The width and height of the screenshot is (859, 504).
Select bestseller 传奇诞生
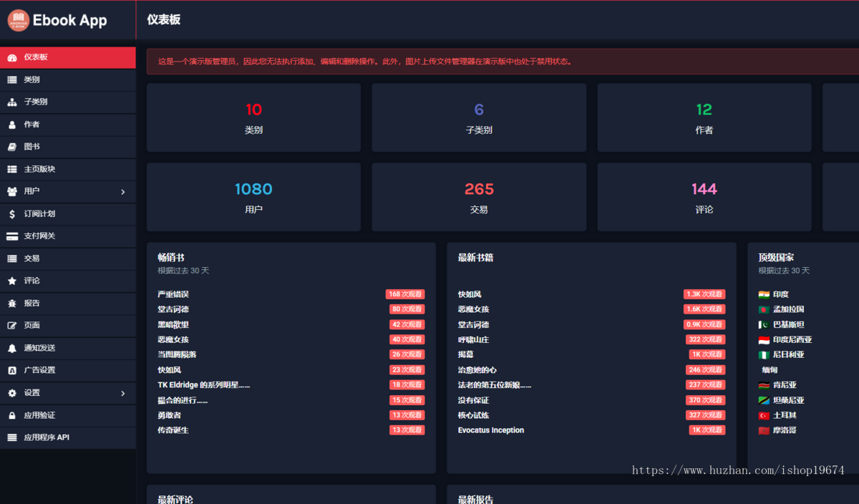(x=173, y=430)
